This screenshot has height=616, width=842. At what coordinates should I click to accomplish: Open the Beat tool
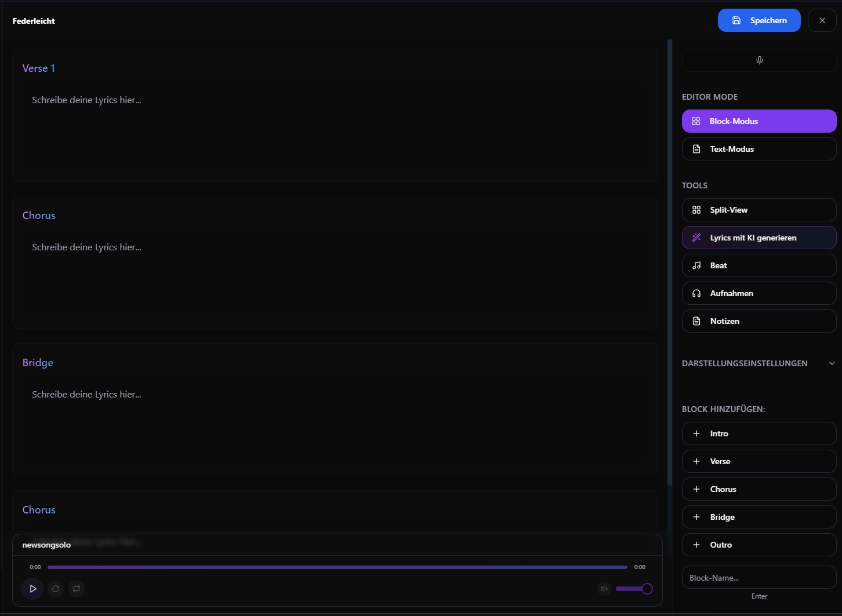758,265
